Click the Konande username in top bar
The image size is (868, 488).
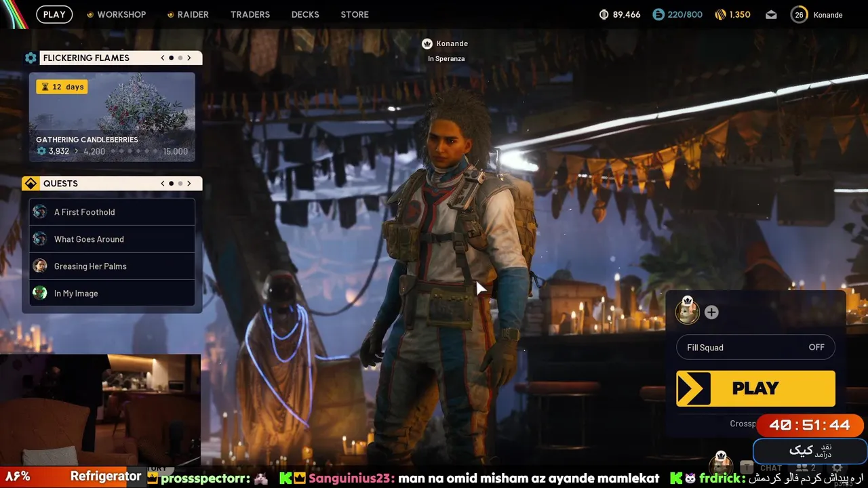click(828, 14)
